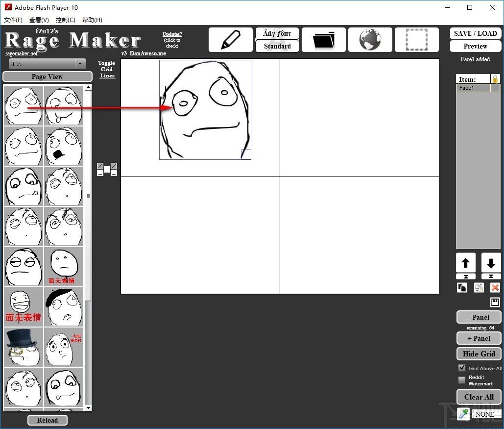Add a panel with + Panel
504x429 pixels.
click(479, 338)
